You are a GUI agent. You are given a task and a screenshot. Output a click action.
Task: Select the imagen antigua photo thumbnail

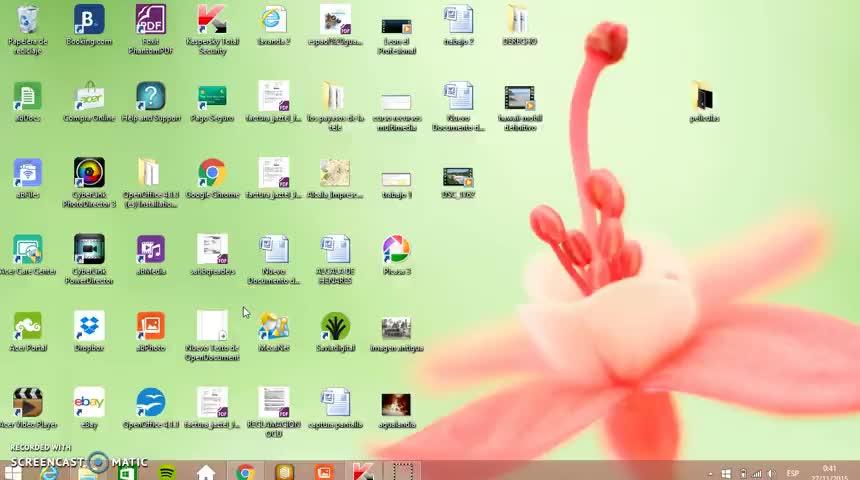[x=396, y=328]
